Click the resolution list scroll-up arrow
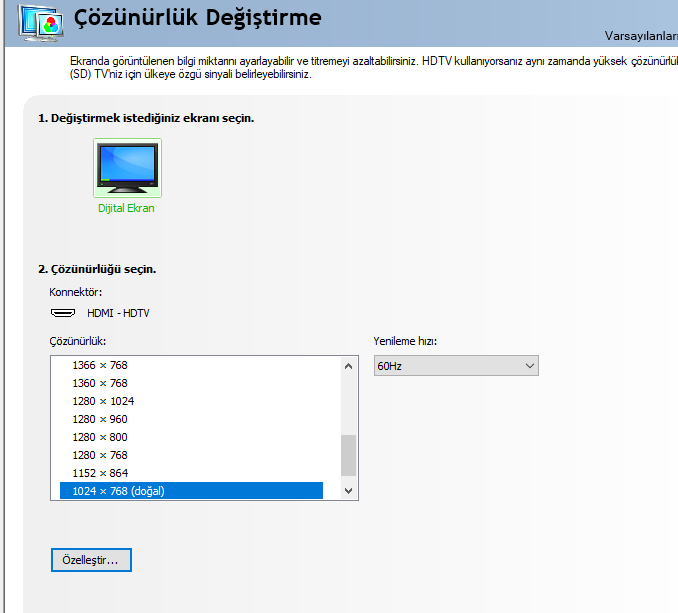 click(x=349, y=366)
